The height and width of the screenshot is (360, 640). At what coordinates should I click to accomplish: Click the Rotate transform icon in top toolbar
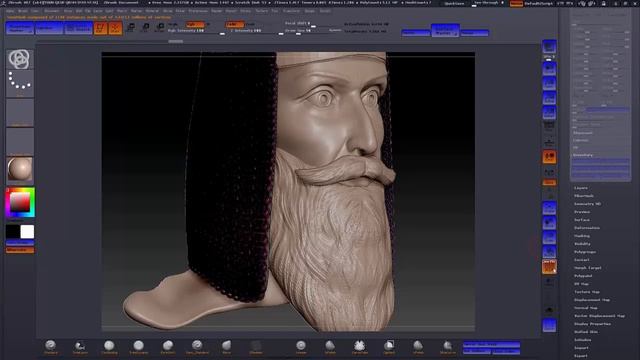160,27
